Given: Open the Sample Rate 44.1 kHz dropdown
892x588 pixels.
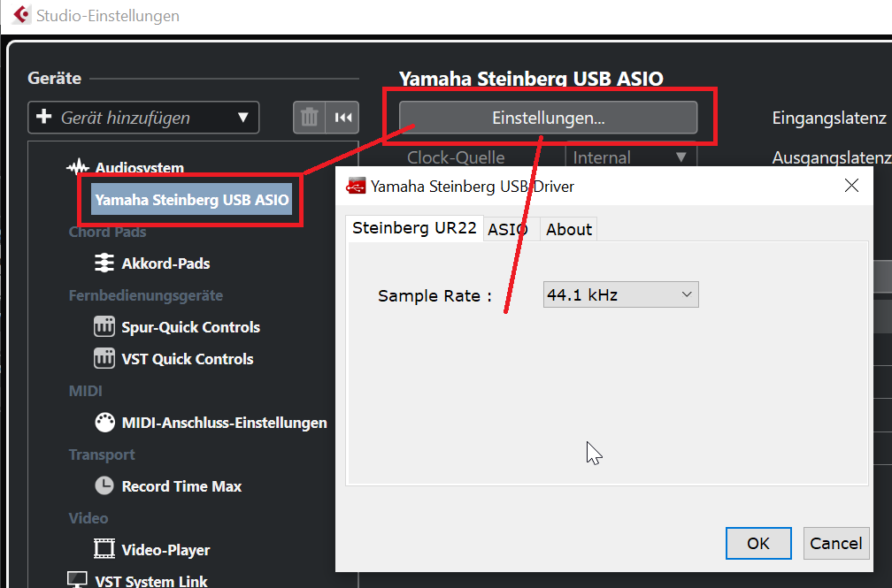Looking at the screenshot, I should tap(620, 294).
